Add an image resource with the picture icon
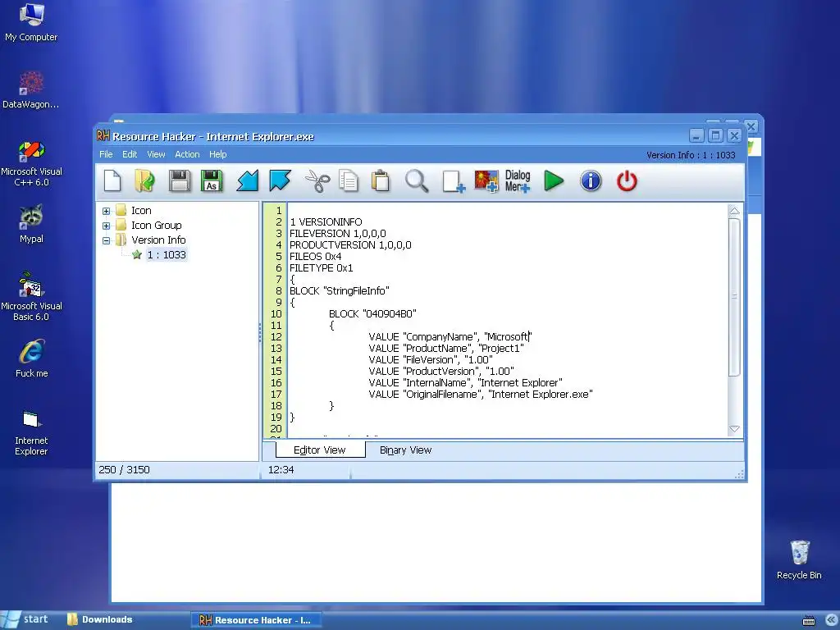 [x=486, y=181]
